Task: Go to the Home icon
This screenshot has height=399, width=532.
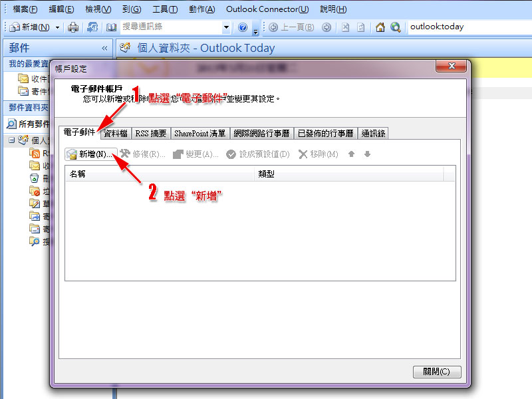Action: [380, 27]
